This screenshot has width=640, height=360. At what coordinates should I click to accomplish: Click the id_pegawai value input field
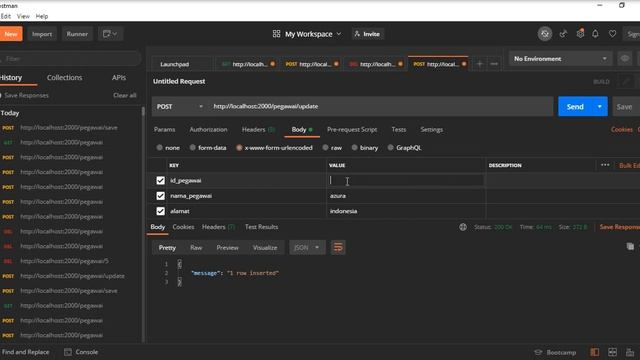pos(406,180)
